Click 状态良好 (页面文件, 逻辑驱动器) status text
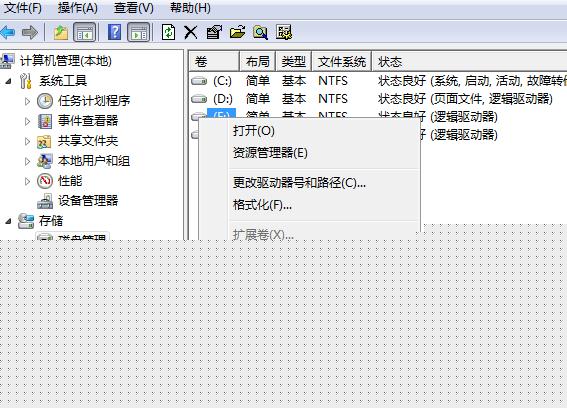Screen dimensions: 567x408 click(465, 99)
